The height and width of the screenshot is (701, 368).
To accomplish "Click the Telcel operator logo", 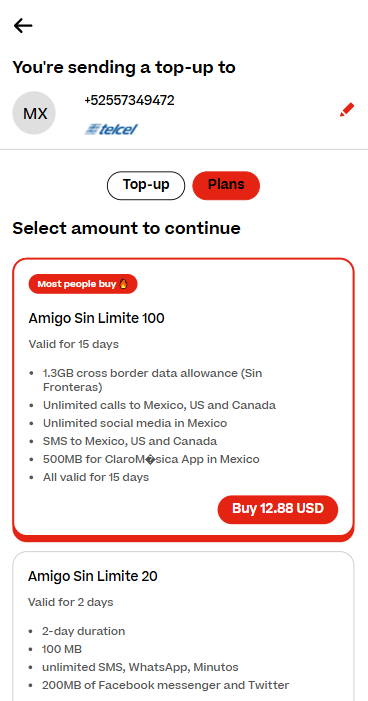I will point(111,129).
